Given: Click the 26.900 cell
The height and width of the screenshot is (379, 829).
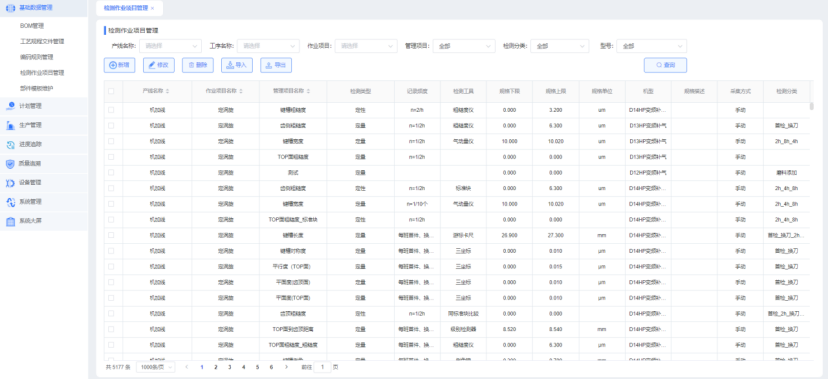Looking at the screenshot, I should point(509,235).
